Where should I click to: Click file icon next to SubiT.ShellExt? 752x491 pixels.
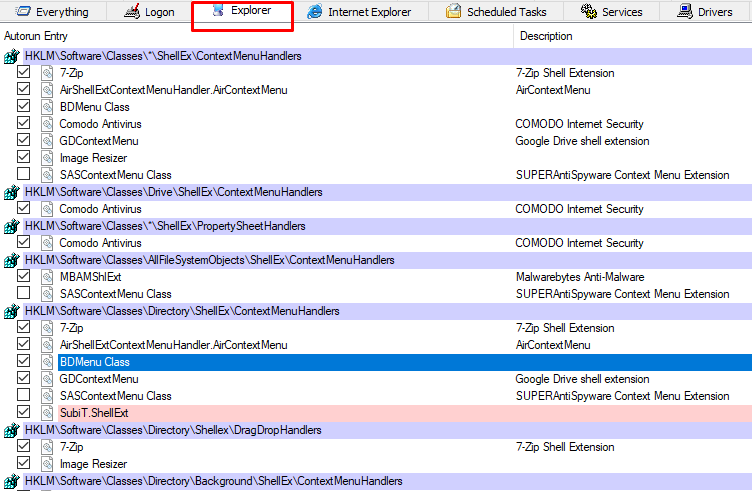(x=47, y=413)
